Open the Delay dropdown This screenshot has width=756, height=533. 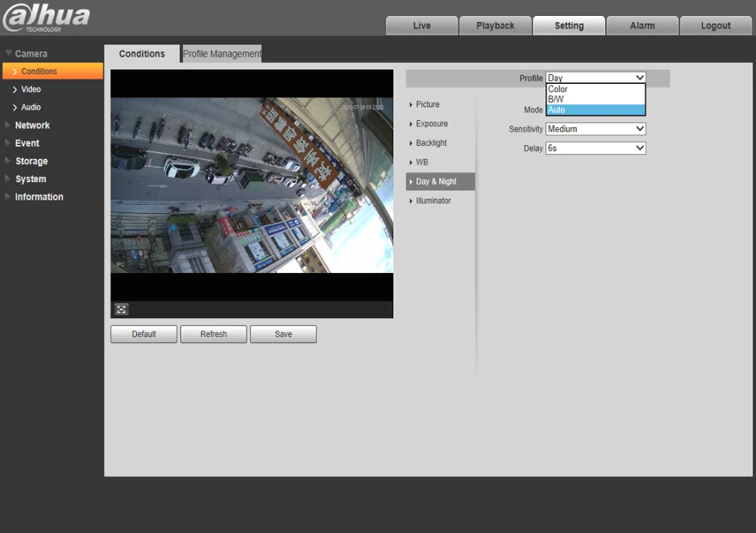click(x=595, y=148)
